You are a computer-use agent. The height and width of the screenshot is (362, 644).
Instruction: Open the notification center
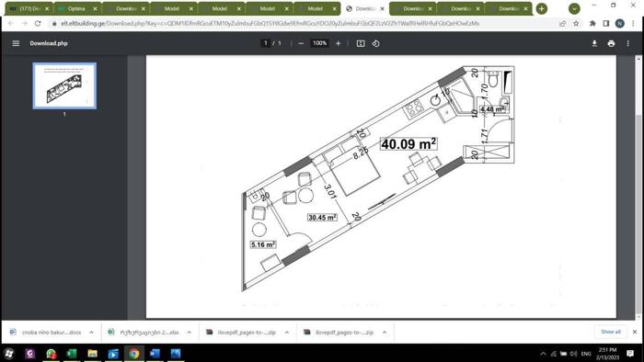click(x=630, y=354)
